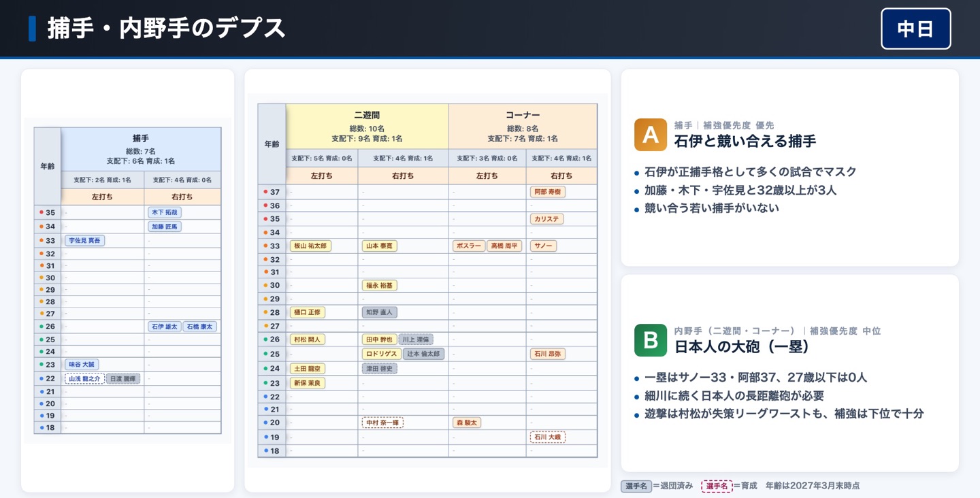Select the ボスラー player chip

pyautogui.click(x=469, y=246)
